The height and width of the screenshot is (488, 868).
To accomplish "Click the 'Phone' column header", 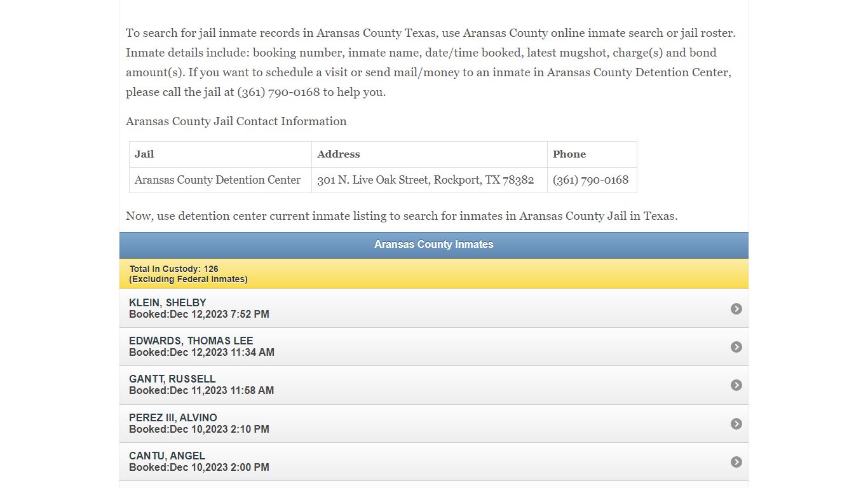I will coord(592,154).
